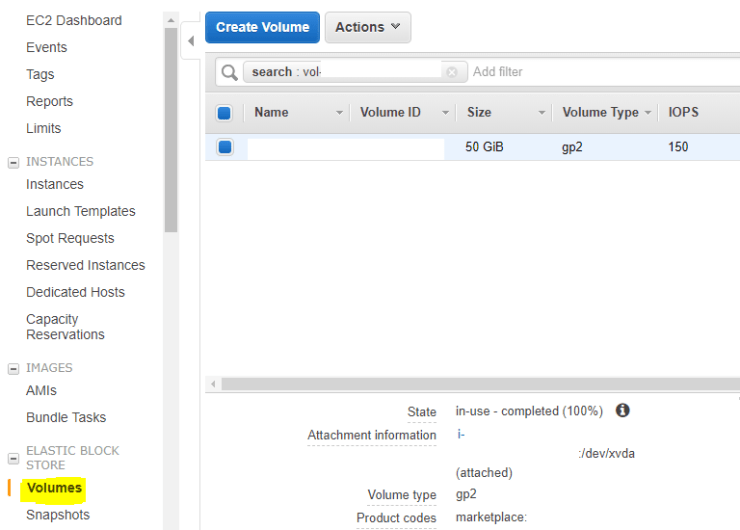Collapse the Elastic Block Store section
740x530 pixels.
pyautogui.click(x=14, y=458)
